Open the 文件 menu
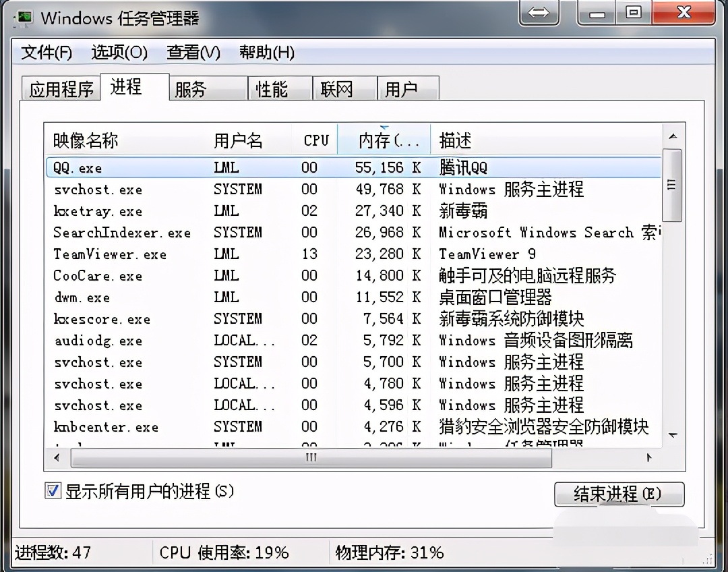 46,53
